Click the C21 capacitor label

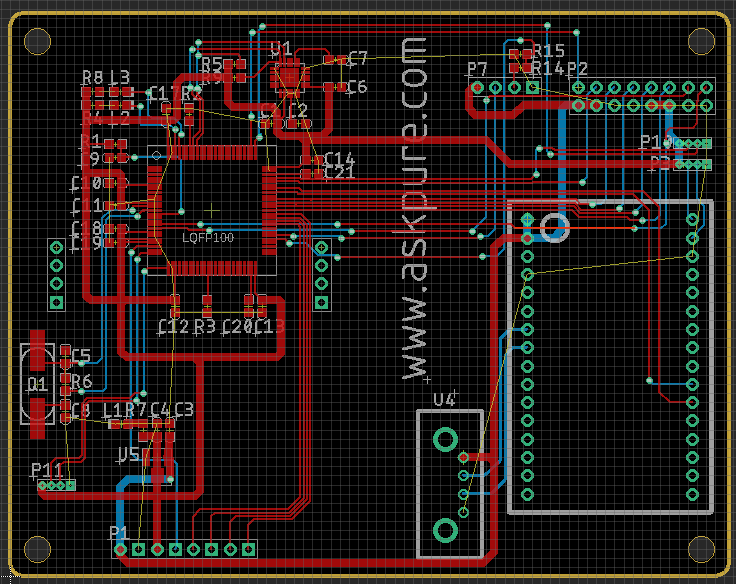339,173
